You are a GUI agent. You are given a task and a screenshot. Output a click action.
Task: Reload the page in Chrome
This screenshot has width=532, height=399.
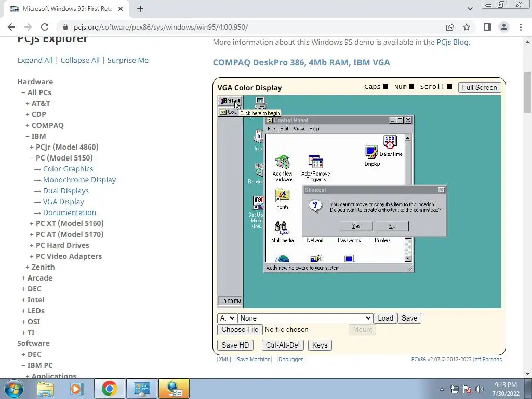tap(45, 27)
